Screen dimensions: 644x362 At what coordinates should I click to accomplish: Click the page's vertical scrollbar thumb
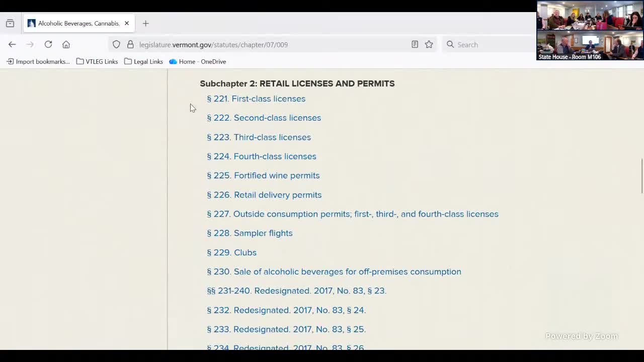[641, 175]
